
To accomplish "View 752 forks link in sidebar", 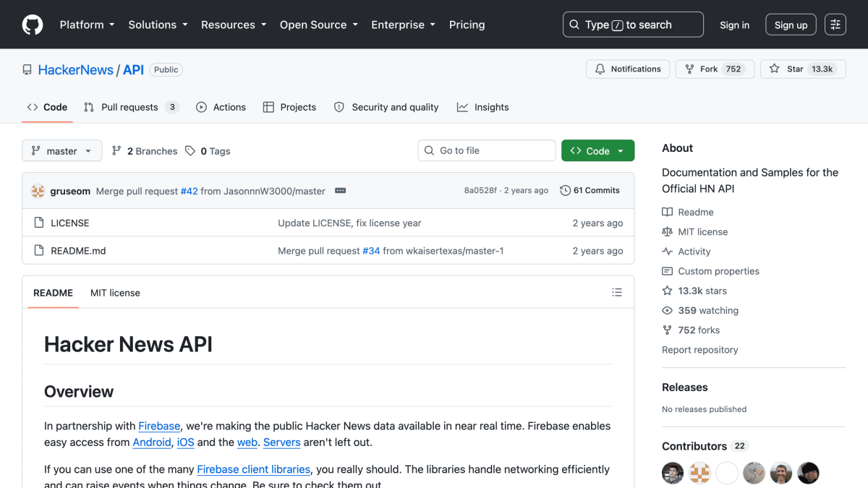I will pyautogui.click(x=691, y=330).
